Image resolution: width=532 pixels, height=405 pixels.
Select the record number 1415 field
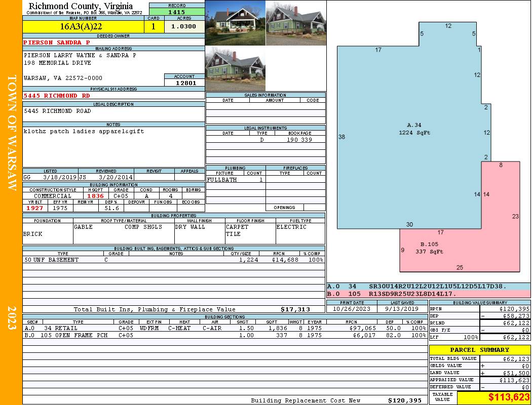point(177,12)
